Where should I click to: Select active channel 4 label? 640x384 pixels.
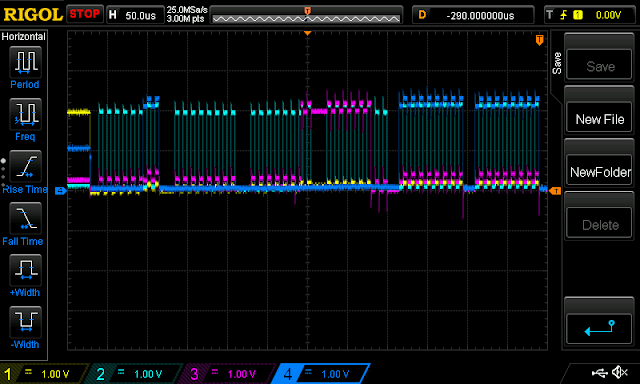[x=322, y=374]
